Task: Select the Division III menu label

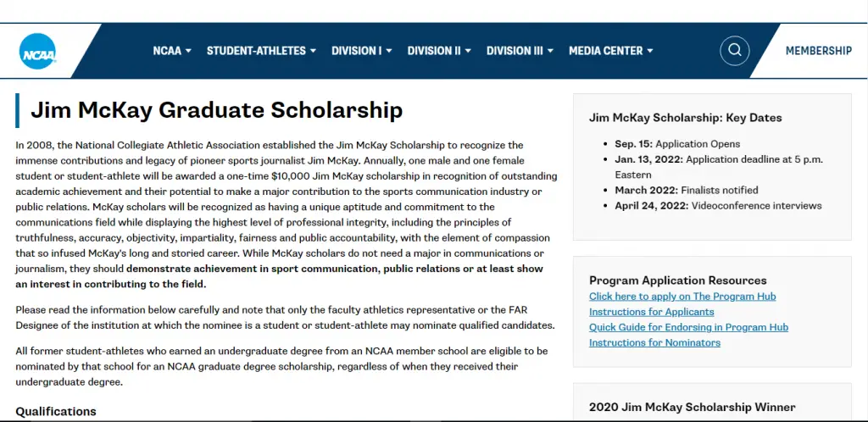Action: (515, 51)
